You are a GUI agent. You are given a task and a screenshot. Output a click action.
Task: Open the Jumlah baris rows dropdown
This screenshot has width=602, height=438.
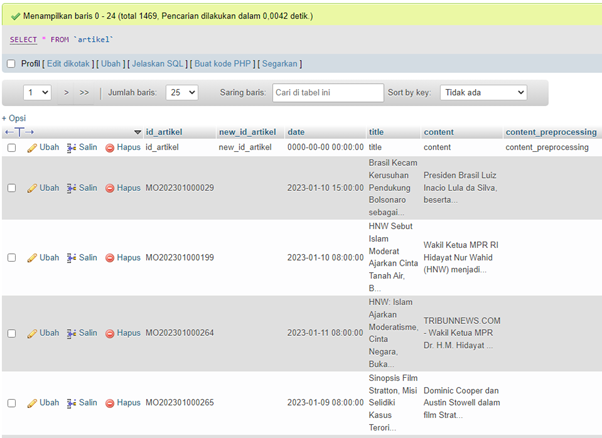(181, 92)
